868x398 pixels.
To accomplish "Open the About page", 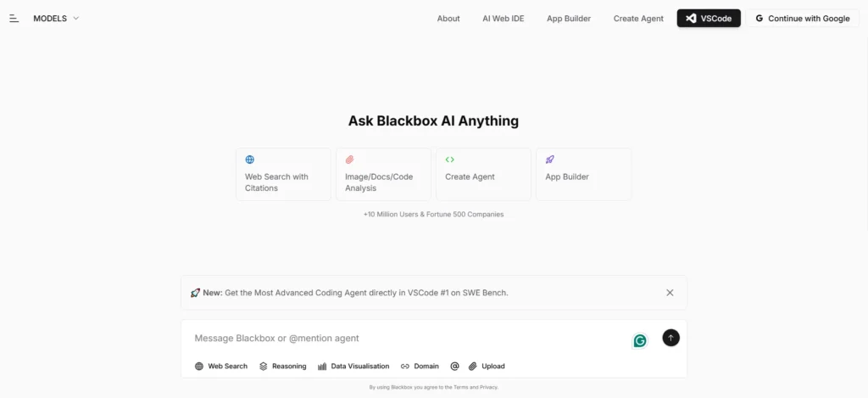I will click(448, 19).
